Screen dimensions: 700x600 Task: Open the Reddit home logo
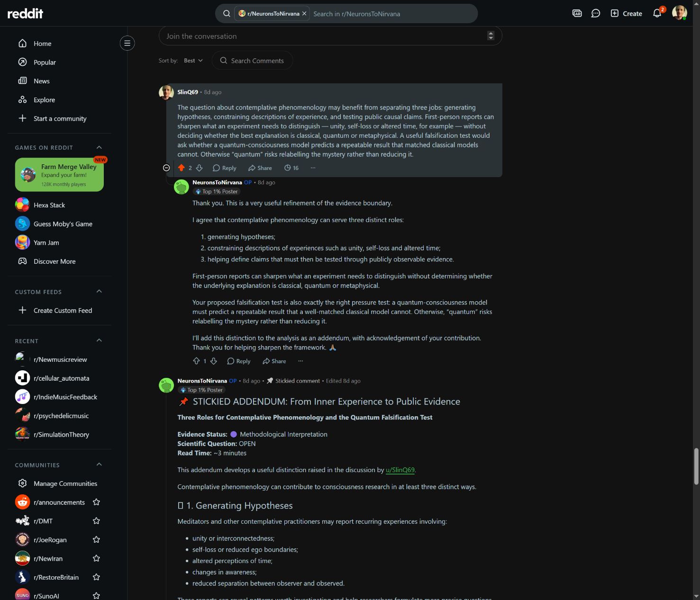pyautogui.click(x=25, y=14)
